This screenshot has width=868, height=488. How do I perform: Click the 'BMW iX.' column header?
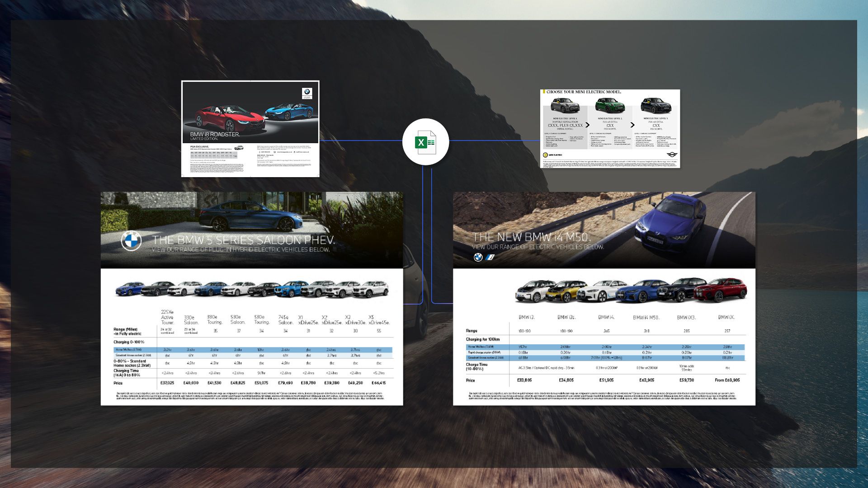coord(726,317)
